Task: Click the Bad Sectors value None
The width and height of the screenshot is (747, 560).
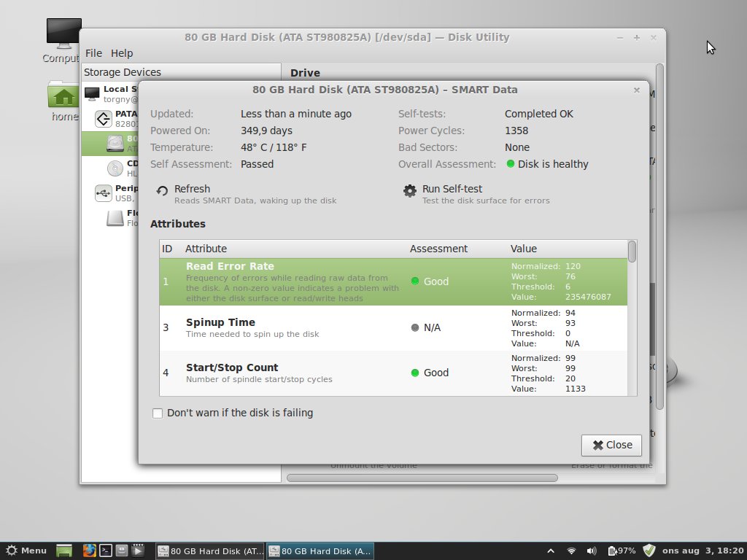Action: (517, 147)
